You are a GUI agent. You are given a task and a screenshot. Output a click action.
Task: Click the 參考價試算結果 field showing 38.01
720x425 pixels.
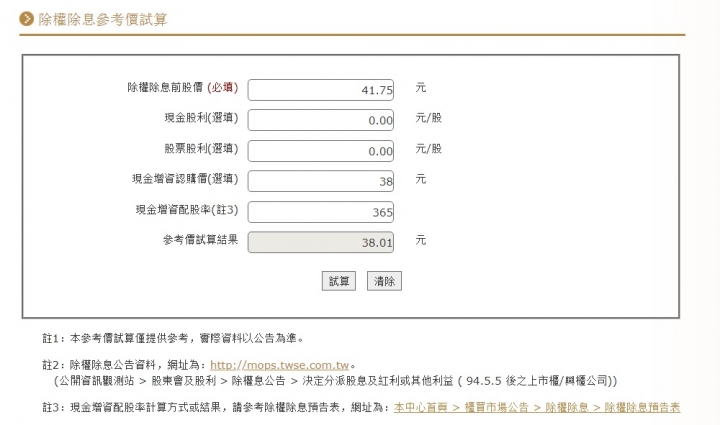coord(321,242)
